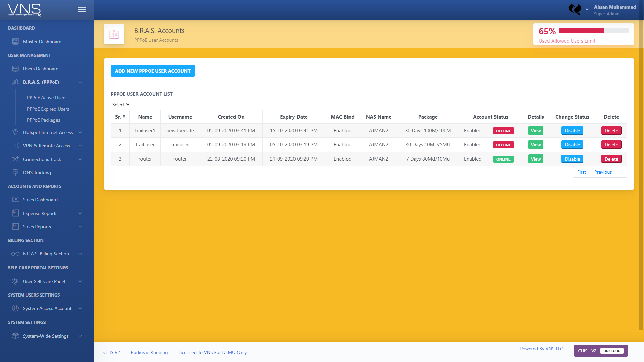Click the hamburger menu icon

[x=82, y=10]
